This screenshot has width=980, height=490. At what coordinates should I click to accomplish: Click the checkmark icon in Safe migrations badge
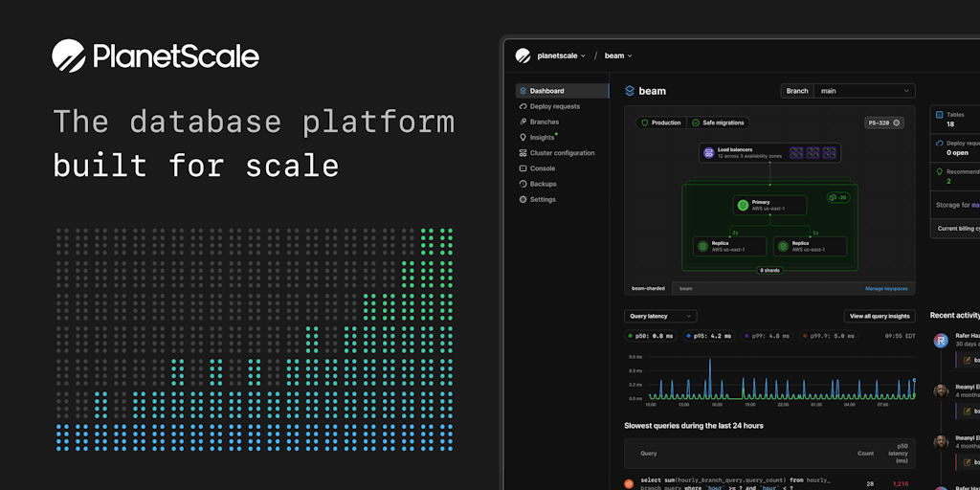click(x=696, y=123)
